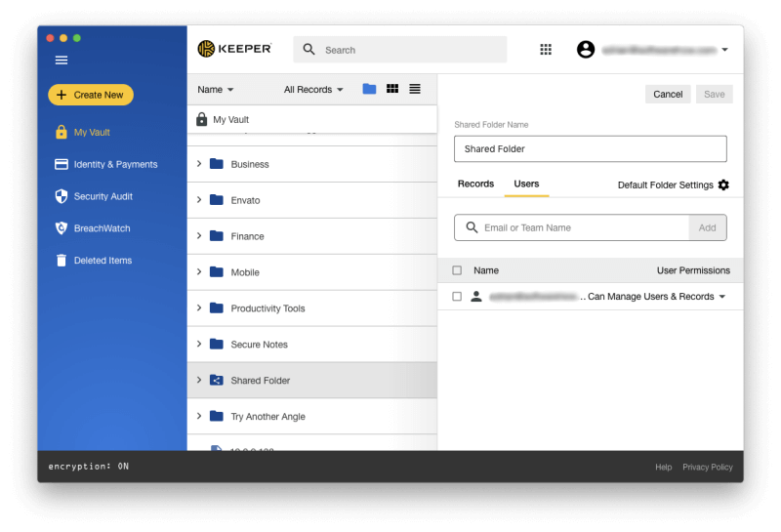Open the All Records filter dropdown
This screenshot has height=532, width=781.
(x=313, y=90)
